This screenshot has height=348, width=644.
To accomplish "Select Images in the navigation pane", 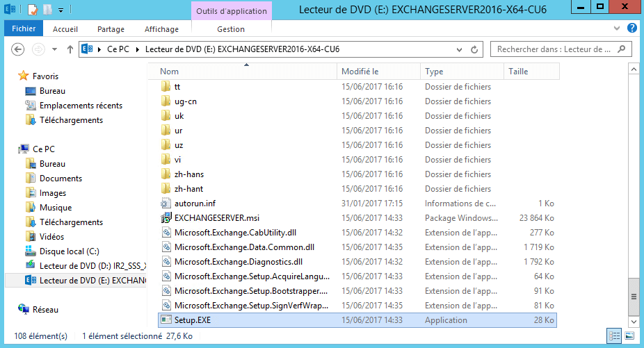I will 53,193.
